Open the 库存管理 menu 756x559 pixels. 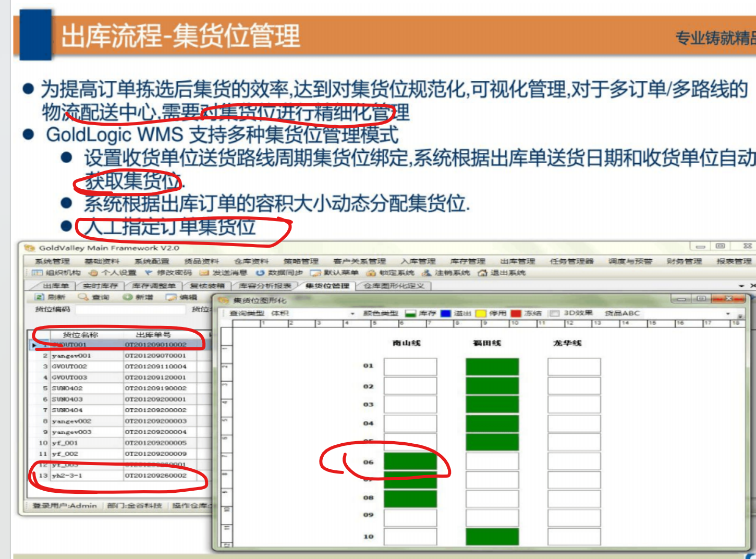468,261
